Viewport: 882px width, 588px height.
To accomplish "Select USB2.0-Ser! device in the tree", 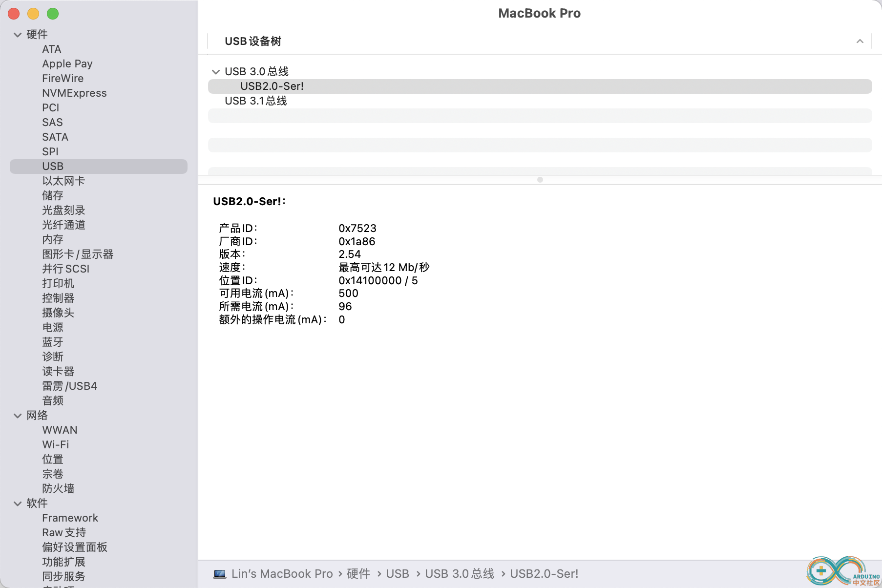I will (540, 86).
